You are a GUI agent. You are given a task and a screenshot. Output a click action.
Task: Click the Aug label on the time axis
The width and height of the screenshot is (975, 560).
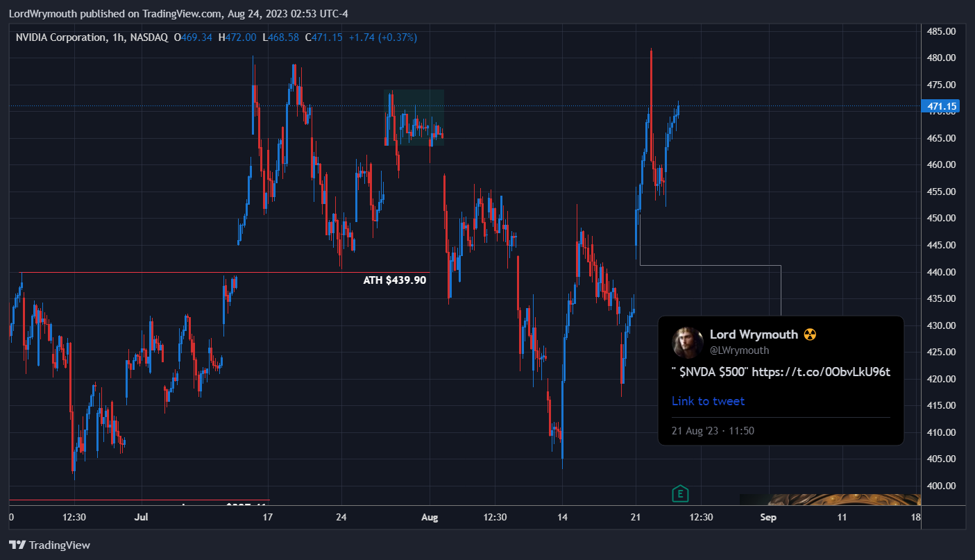point(430,517)
